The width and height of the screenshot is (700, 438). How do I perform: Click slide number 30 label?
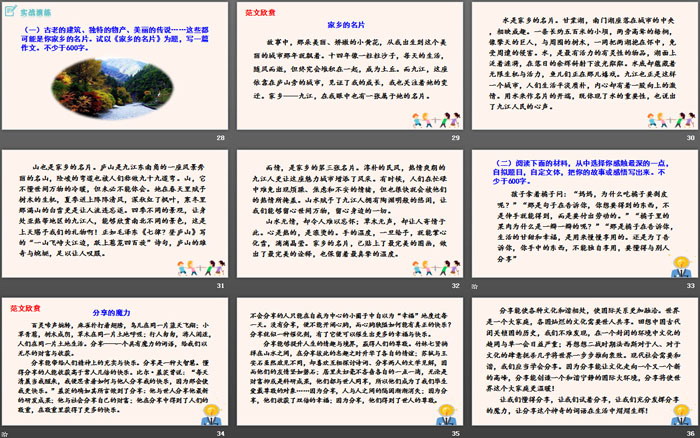[691, 138]
